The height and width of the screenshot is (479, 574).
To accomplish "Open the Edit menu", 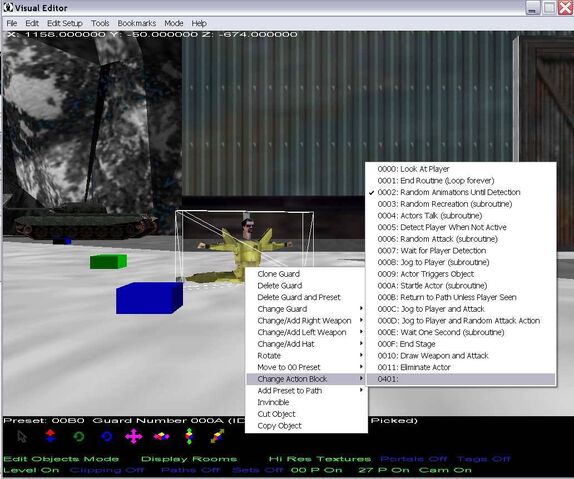I will [32, 23].
